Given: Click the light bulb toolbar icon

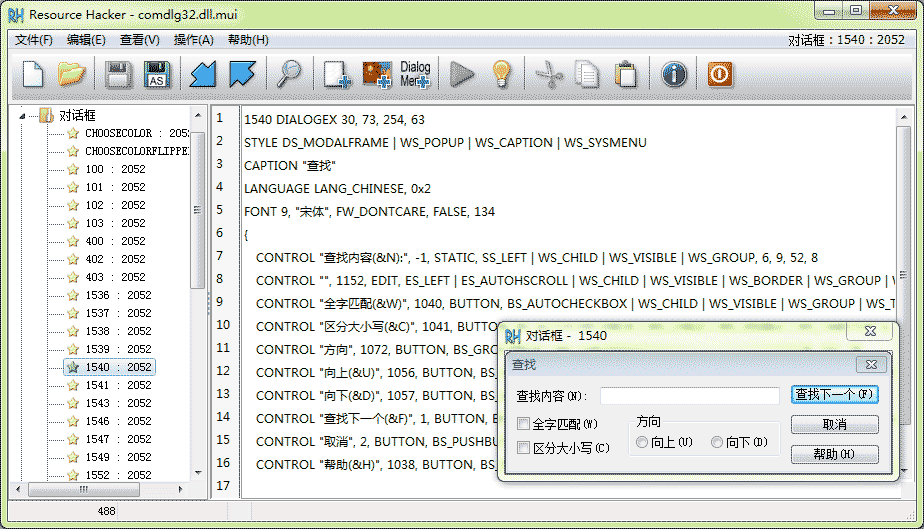Looking at the screenshot, I should click(500, 74).
